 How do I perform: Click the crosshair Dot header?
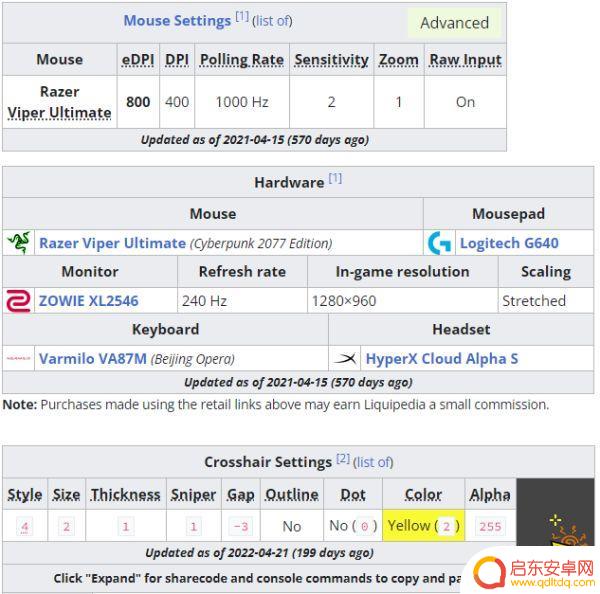click(x=353, y=495)
